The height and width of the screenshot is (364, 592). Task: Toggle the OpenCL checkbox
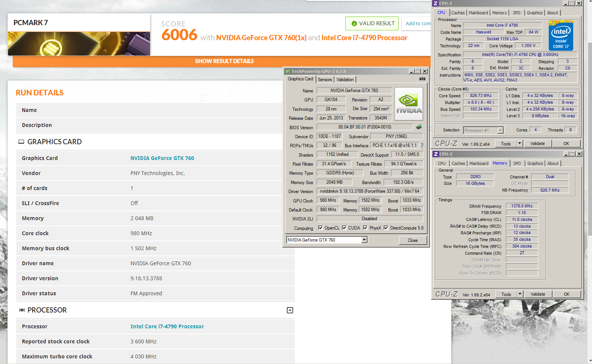point(320,228)
